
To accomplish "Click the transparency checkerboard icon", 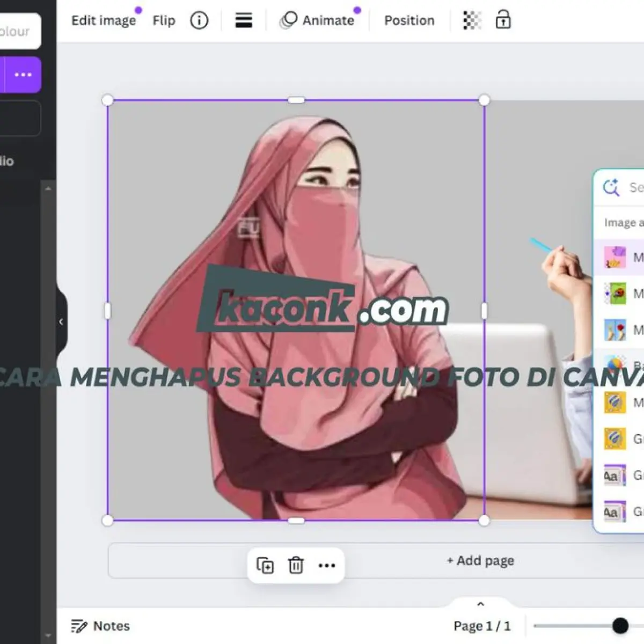I will pos(472,20).
